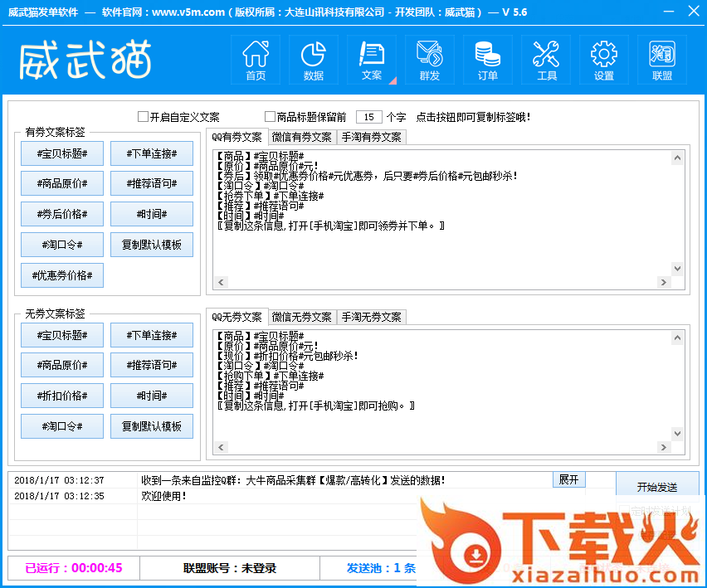Click 复制默认模板 in 无券文案标签

point(152,426)
